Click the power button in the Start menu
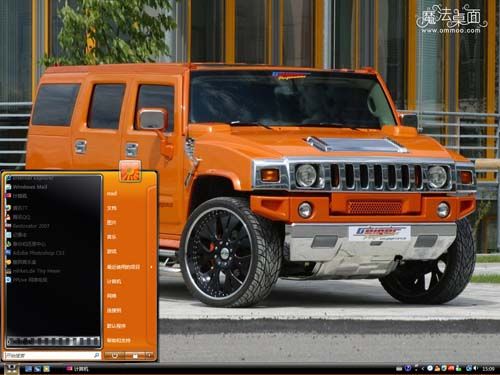 [115, 356]
